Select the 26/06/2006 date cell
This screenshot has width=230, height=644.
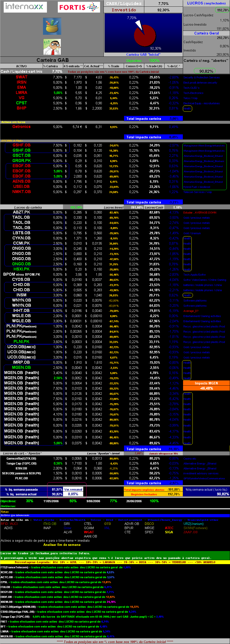click(x=134, y=501)
